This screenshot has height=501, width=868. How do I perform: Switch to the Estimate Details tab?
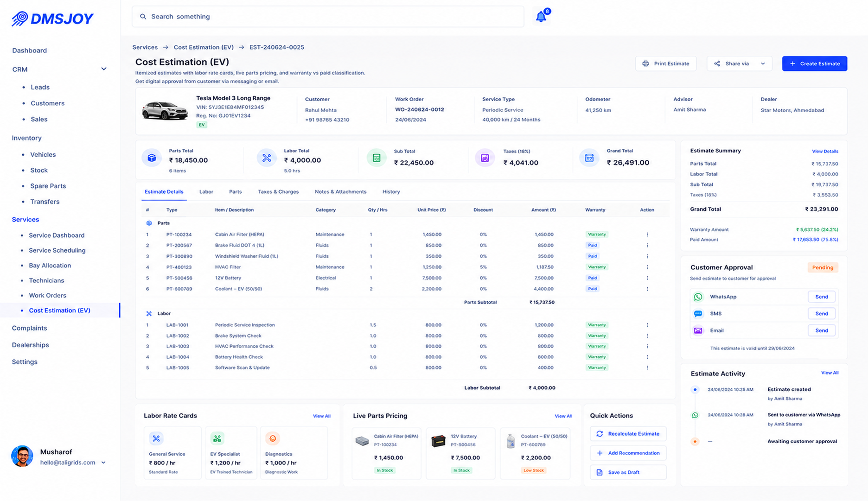tap(164, 192)
